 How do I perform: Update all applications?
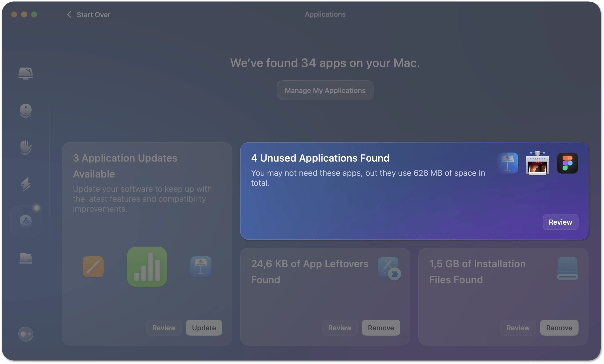204,328
